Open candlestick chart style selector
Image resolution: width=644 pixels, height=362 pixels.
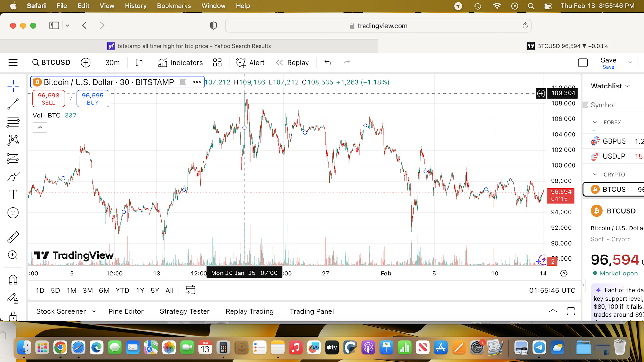[x=139, y=62]
